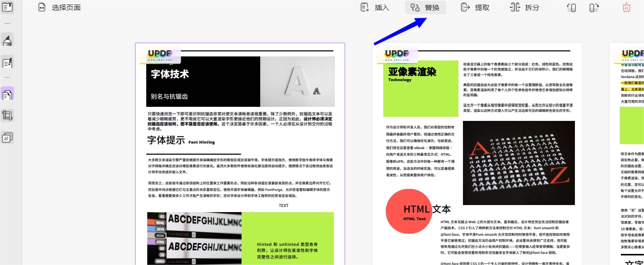Rotate page clockwise

click(x=594, y=8)
